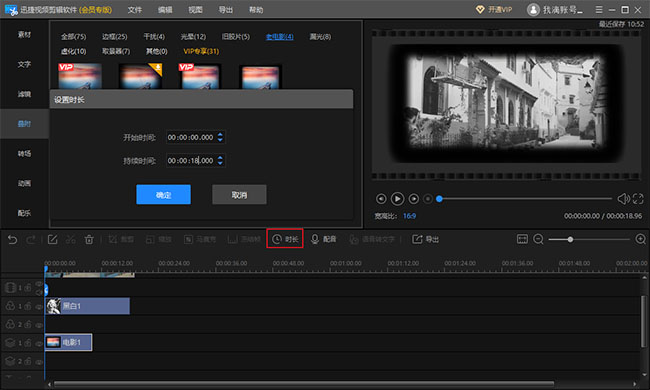Switch to the 滤镜 sidebar tab
The width and height of the screenshot is (650, 390).
tap(24, 94)
